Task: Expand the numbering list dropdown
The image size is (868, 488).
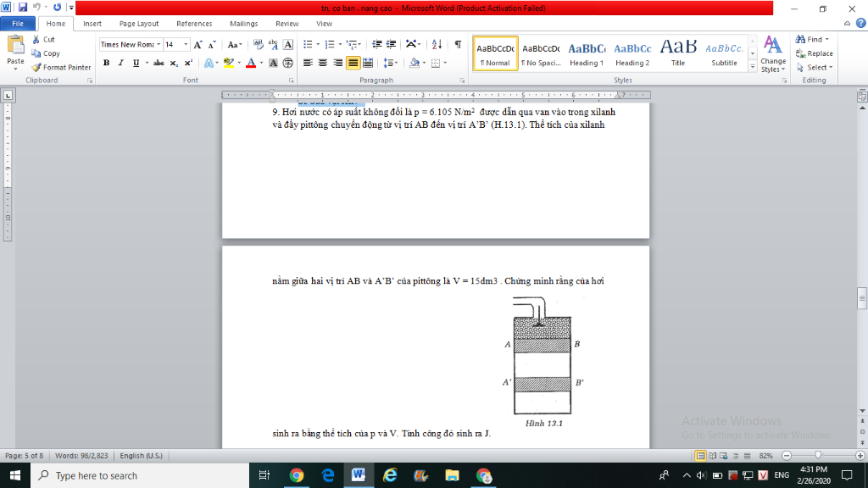Action: [340, 45]
